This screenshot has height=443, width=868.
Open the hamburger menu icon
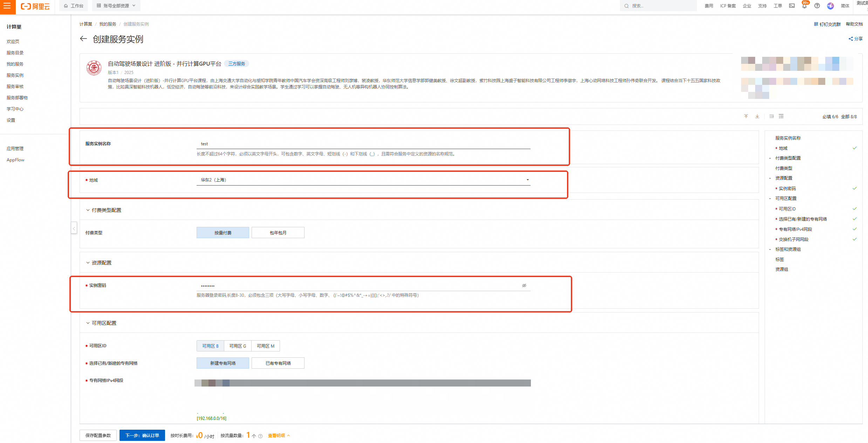[7, 6]
